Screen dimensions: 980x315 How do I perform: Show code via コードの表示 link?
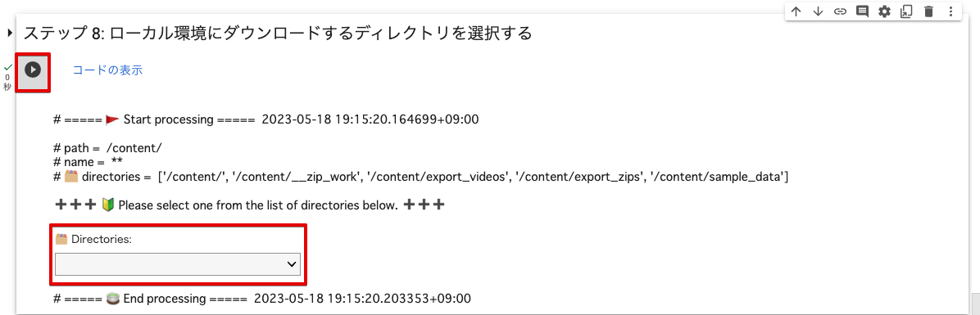[107, 70]
